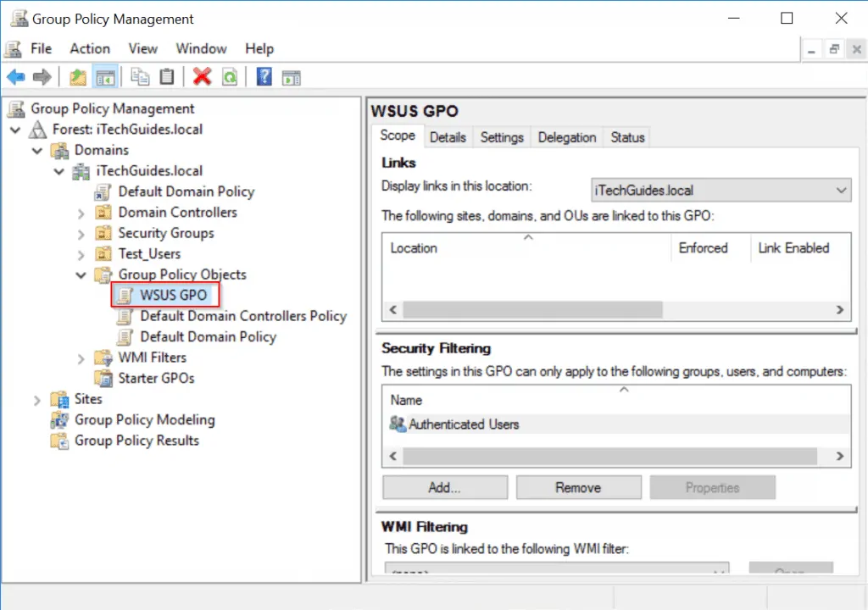Click the Remove button under Security Filtering
Image resolution: width=868 pixels, height=610 pixels.
tap(578, 487)
